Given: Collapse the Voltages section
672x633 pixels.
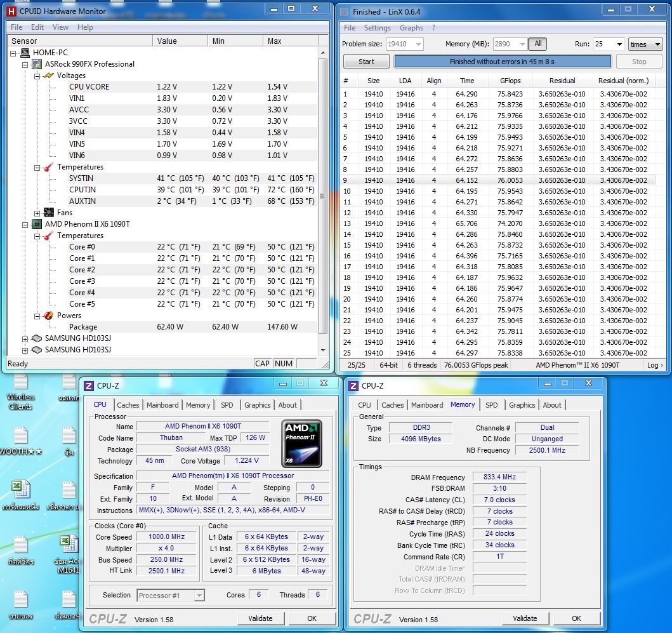Looking at the screenshot, I should point(37,76).
